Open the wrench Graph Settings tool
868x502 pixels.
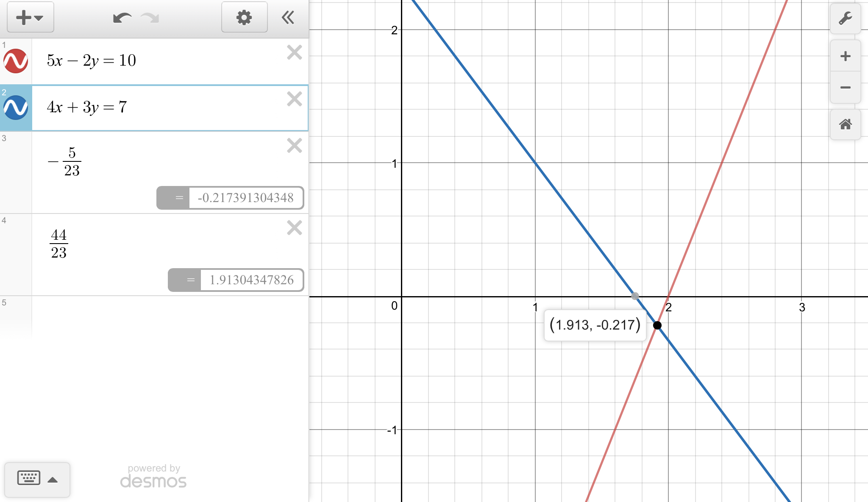[845, 19]
